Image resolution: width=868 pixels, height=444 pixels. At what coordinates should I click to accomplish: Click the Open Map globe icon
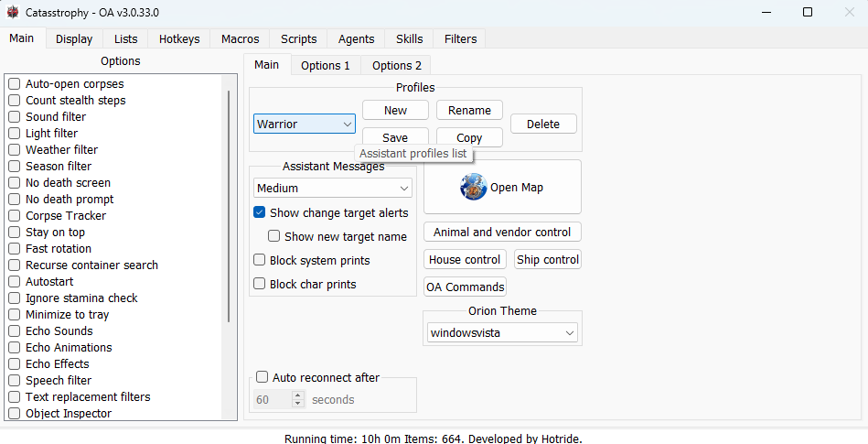coord(473,187)
